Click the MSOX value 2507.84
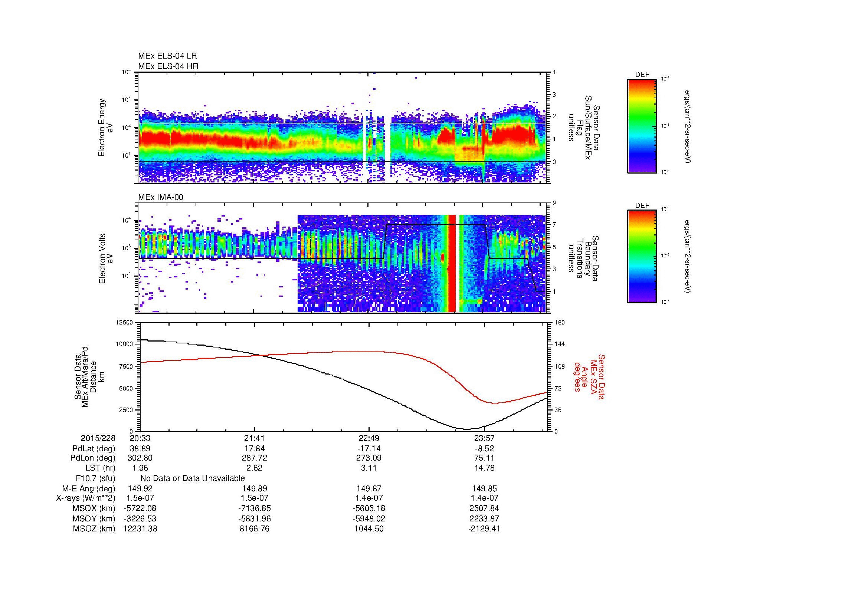The width and height of the screenshot is (868, 613). [x=485, y=508]
